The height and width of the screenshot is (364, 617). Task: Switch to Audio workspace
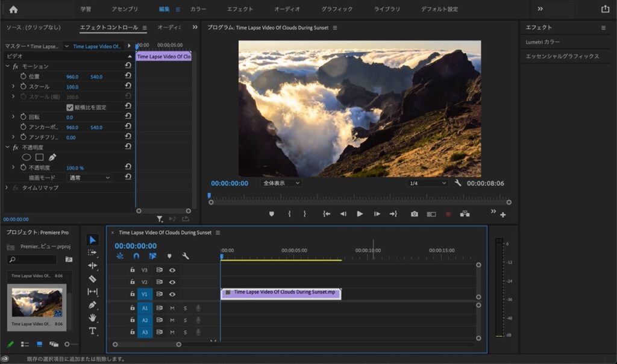[x=287, y=9]
